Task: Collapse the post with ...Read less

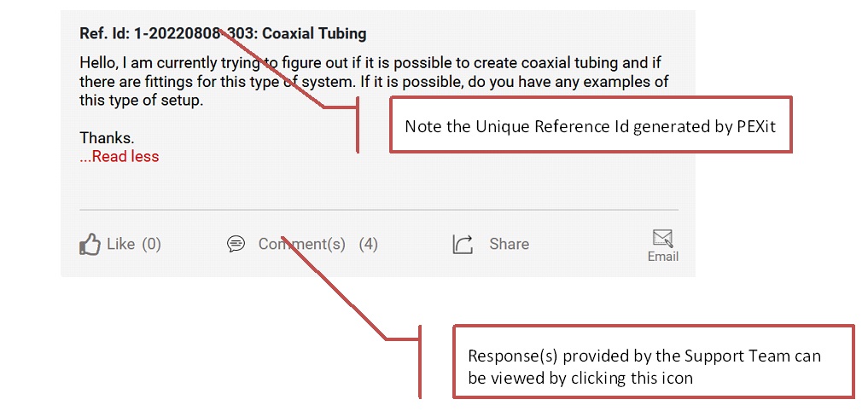Action: coord(119,157)
